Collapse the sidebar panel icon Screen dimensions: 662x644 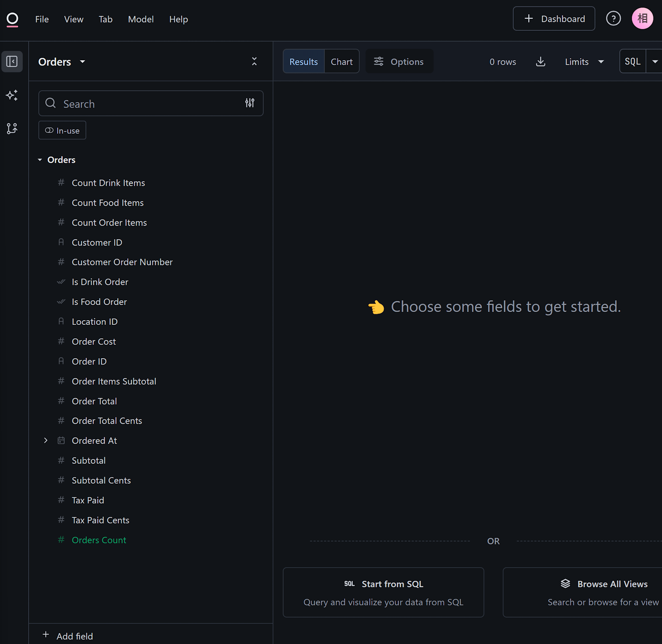(12, 62)
